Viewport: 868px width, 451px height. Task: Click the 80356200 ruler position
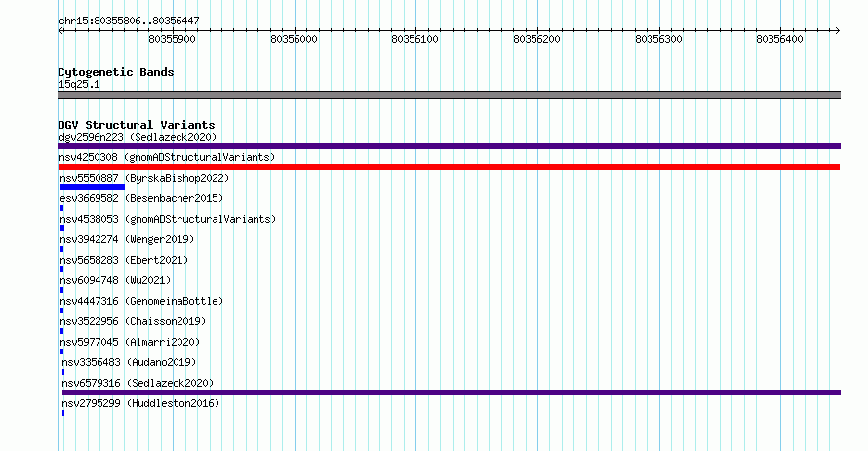click(x=537, y=39)
